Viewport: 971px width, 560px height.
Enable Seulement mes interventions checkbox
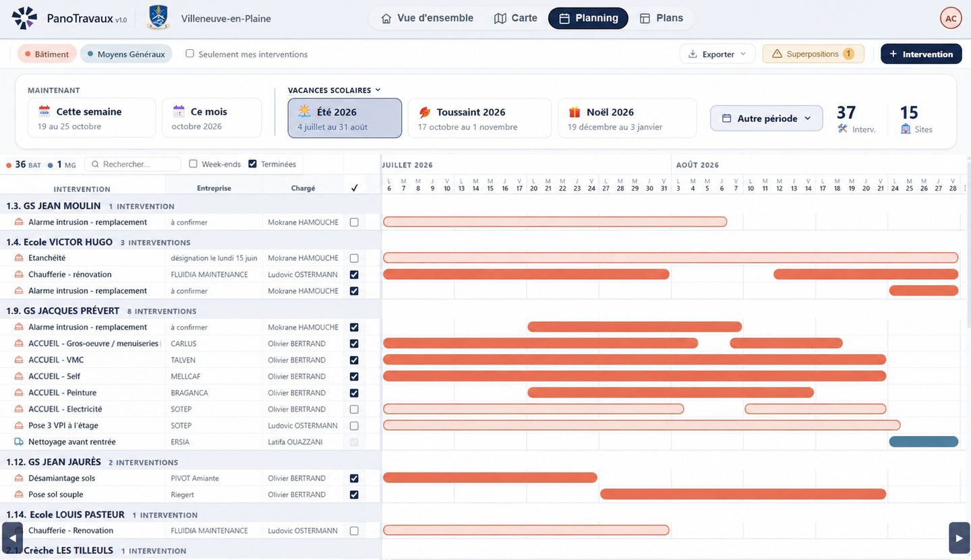189,53
